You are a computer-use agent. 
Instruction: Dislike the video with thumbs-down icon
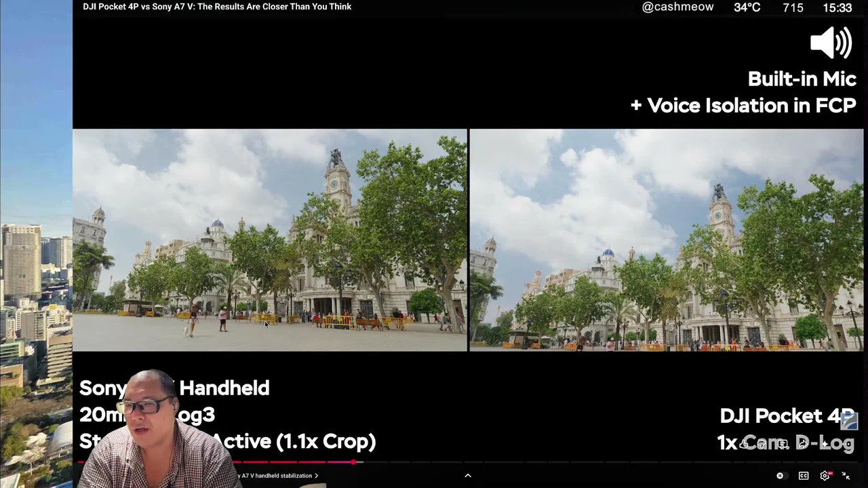coord(763,444)
